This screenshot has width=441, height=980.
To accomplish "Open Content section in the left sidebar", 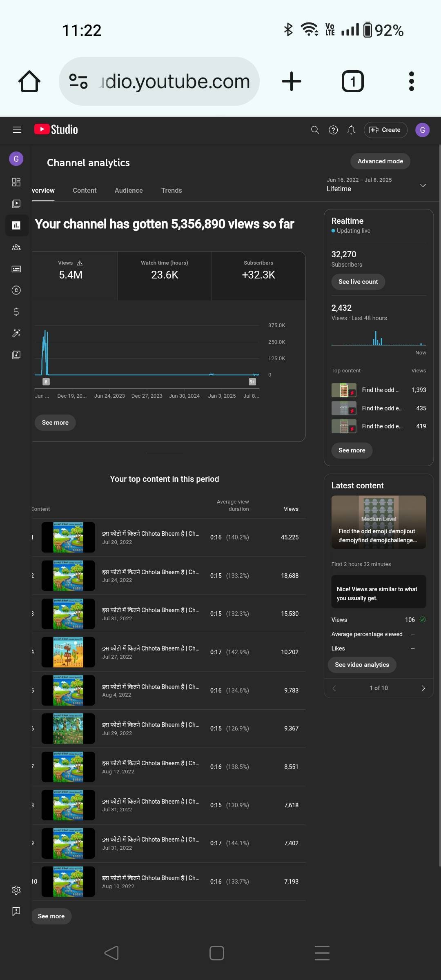I will click(16, 203).
